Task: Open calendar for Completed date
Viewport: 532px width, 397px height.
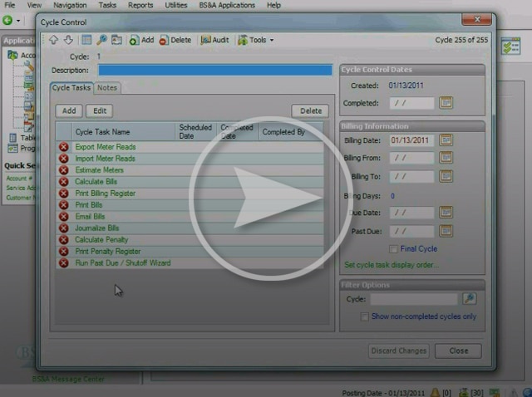Action: (446, 103)
